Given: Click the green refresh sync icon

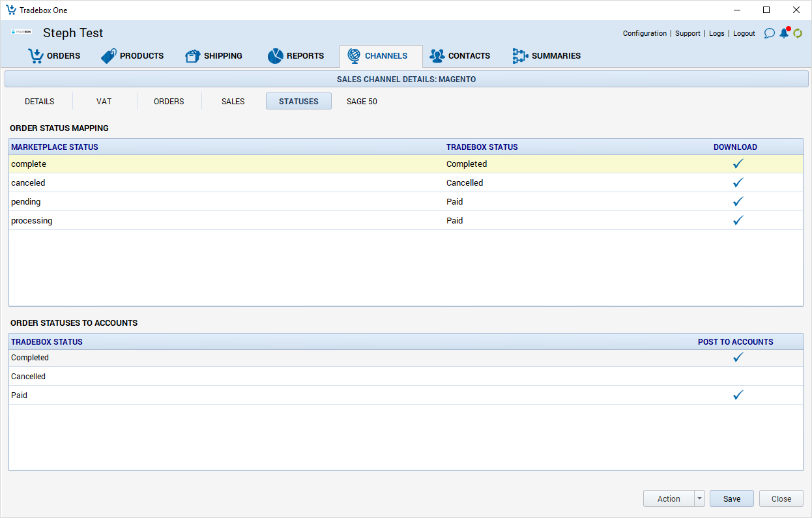Looking at the screenshot, I should (798, 33).
